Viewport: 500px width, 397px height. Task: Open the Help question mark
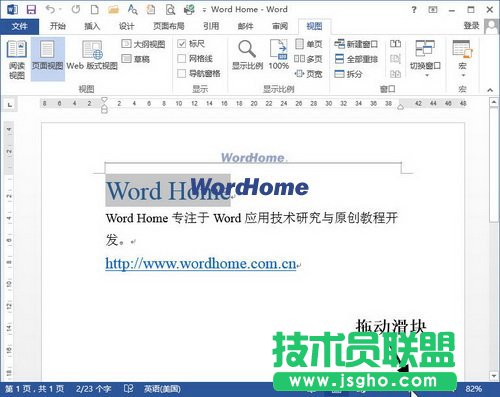(414, 10)
